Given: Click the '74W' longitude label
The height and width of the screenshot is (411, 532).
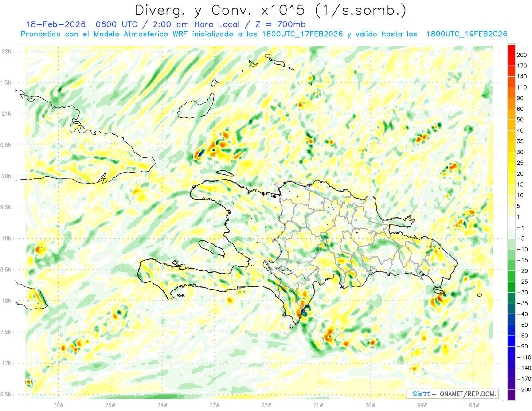Looking at the screenshot, I should click(x=162, y=405).
